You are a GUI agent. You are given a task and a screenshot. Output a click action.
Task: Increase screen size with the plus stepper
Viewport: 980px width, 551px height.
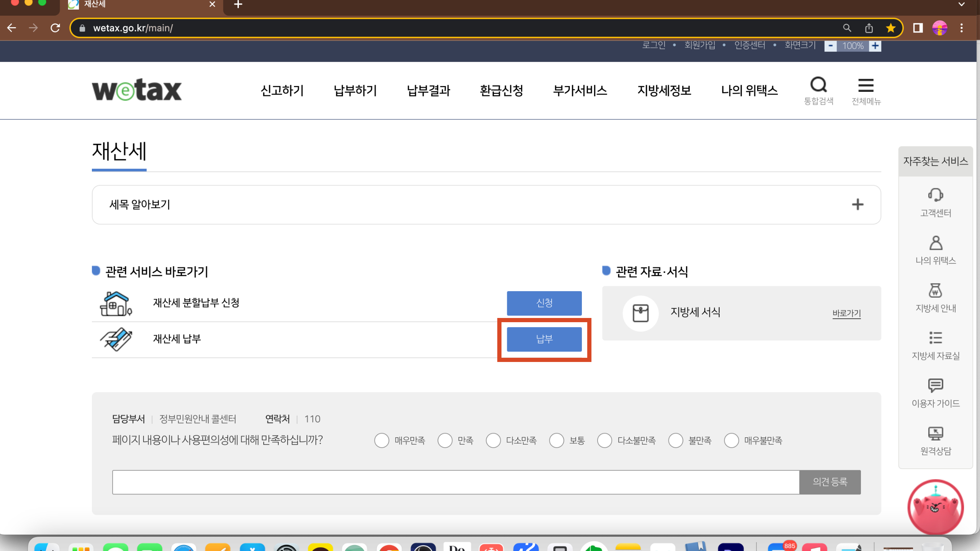click(x=875, y=46)
